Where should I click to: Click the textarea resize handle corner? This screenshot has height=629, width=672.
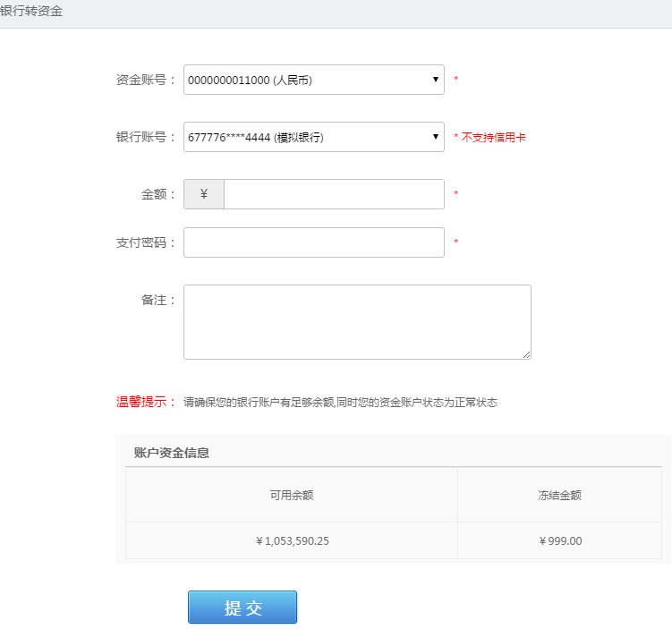coord(527,355)
